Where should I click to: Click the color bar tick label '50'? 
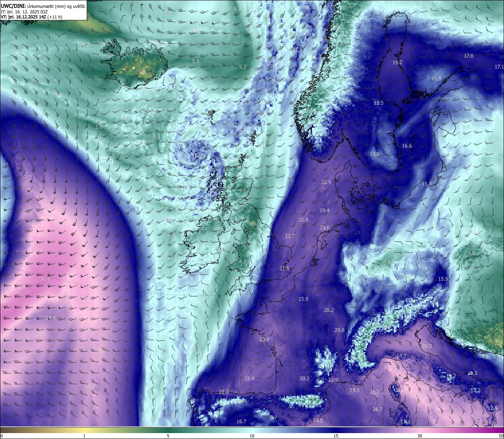click(501, 436)
